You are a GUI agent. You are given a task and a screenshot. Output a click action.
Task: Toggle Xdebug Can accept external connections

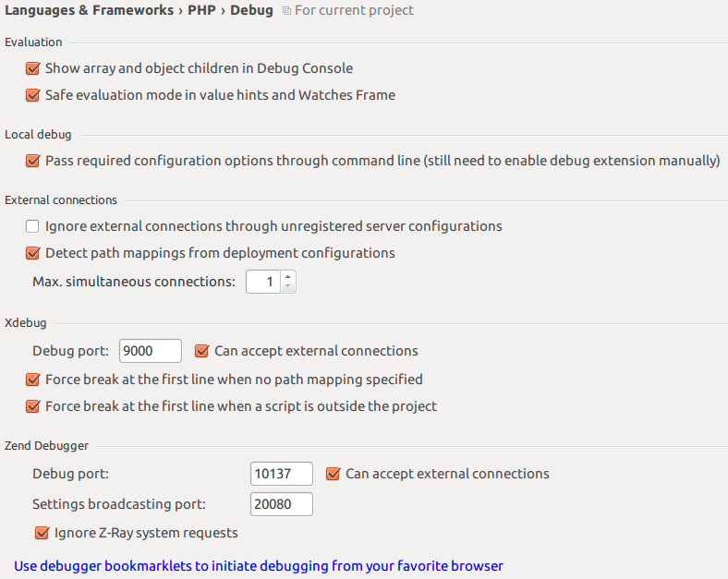202,351
